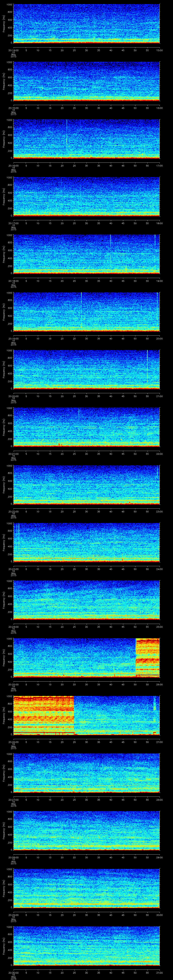Click the 20:25:00 start time label

pyautogui.click(x=14, y=684)
